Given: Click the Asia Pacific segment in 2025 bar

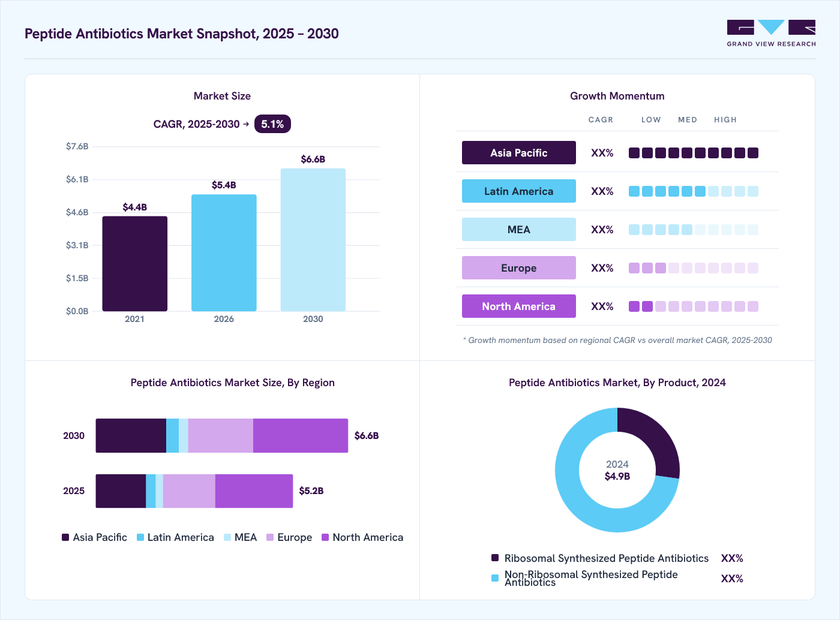Looking at the screenshot, I should point(121,491).
